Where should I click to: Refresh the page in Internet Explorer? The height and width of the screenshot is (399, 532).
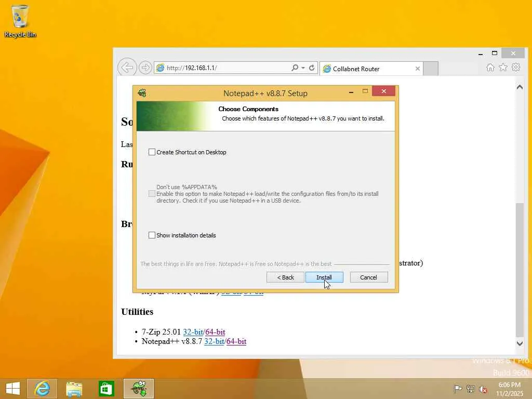[x=312, y=68]
